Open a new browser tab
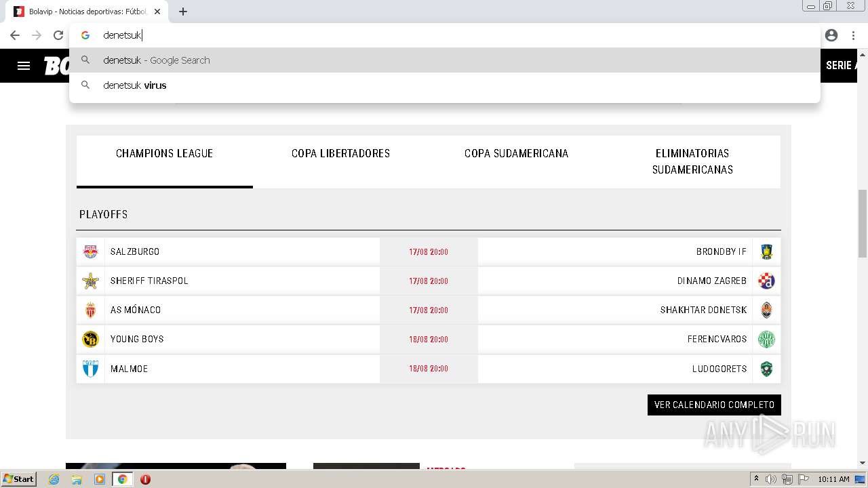The image size is (868, 488). coord(183,12)
